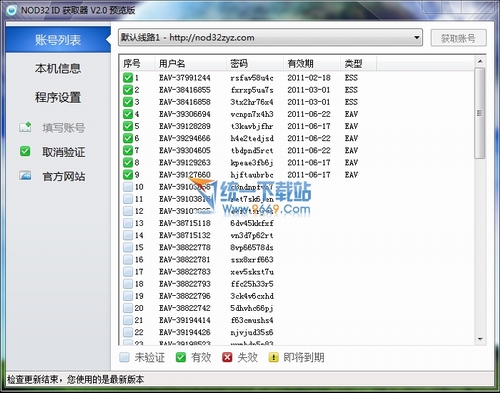The image size is (500, 393).
Task: Open the 默认线路1 server dropdown
Action: 270,38
